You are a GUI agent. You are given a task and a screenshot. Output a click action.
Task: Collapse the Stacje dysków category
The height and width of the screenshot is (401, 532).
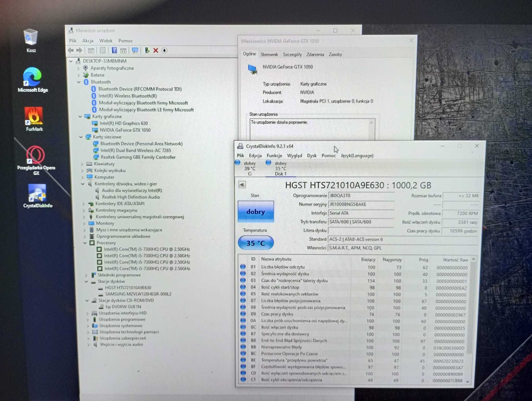[86, 281]
